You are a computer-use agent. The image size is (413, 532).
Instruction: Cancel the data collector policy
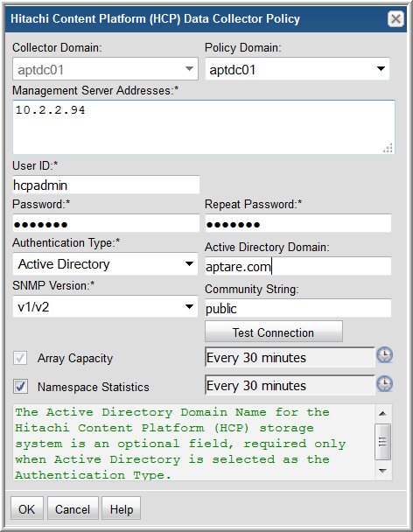[x=73, y=508]
